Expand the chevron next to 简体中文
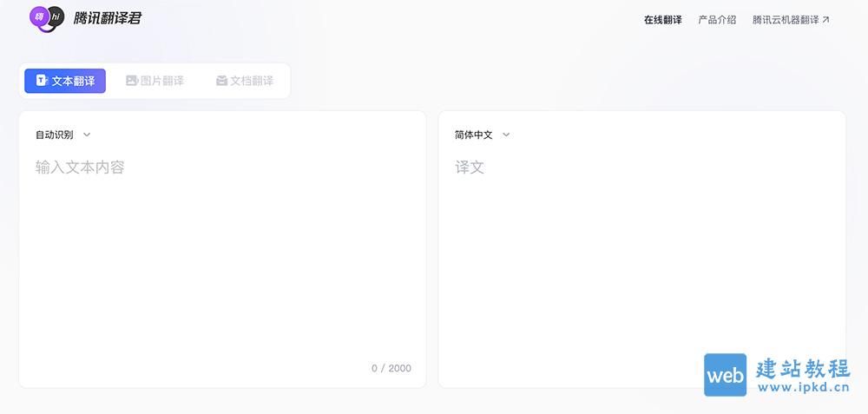 coord(506,135)
